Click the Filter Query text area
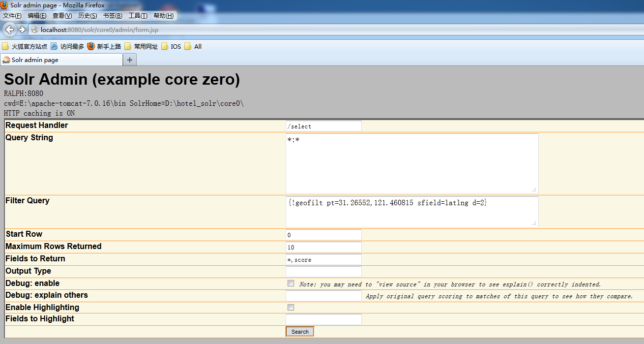The width and height of the screenshot is (644, 344). [x=412, y=212]
